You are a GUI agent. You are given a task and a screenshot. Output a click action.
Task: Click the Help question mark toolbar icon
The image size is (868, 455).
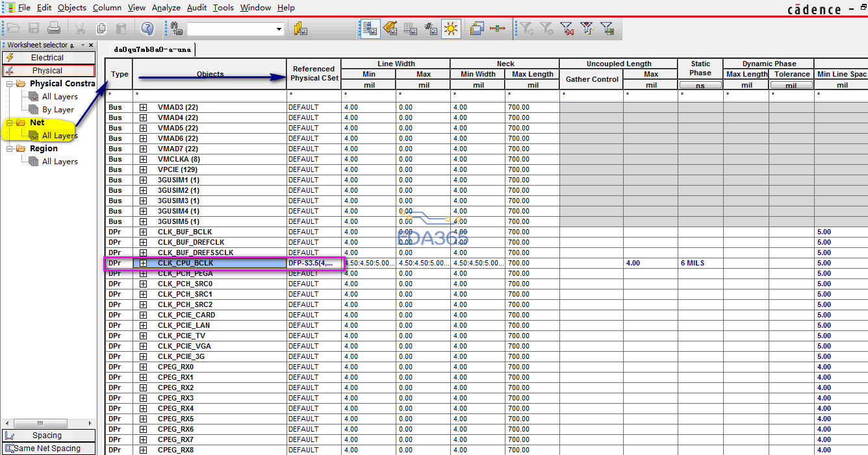147,29
